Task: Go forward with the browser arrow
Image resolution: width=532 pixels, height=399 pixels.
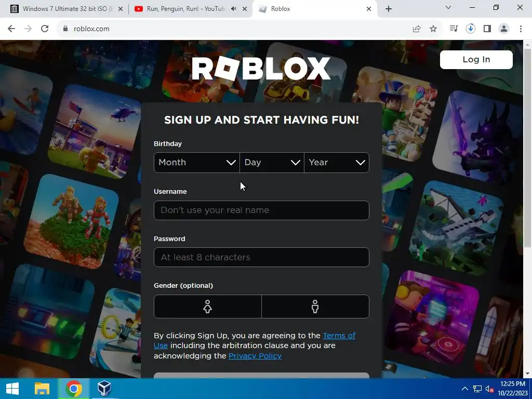Action: 28,29
